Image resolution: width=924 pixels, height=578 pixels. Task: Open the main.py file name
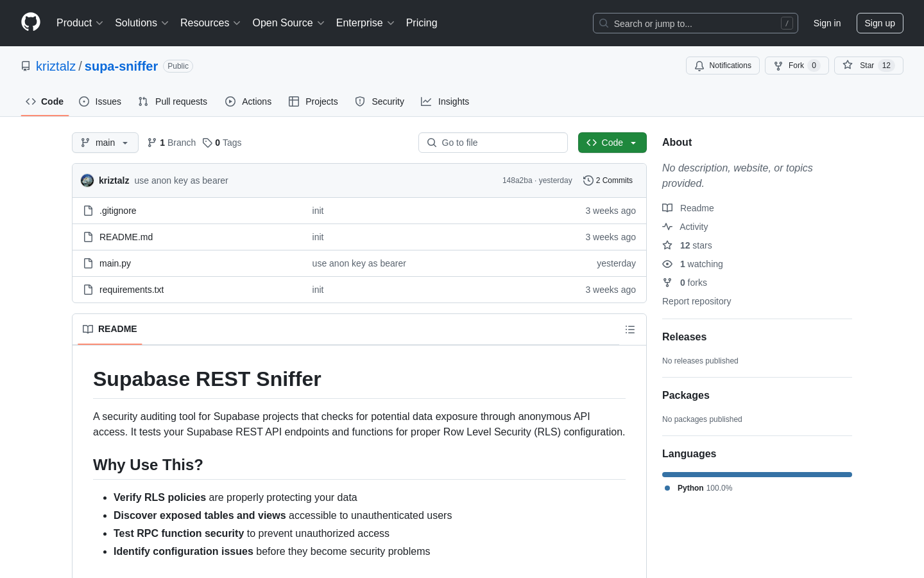pos(115,263)
